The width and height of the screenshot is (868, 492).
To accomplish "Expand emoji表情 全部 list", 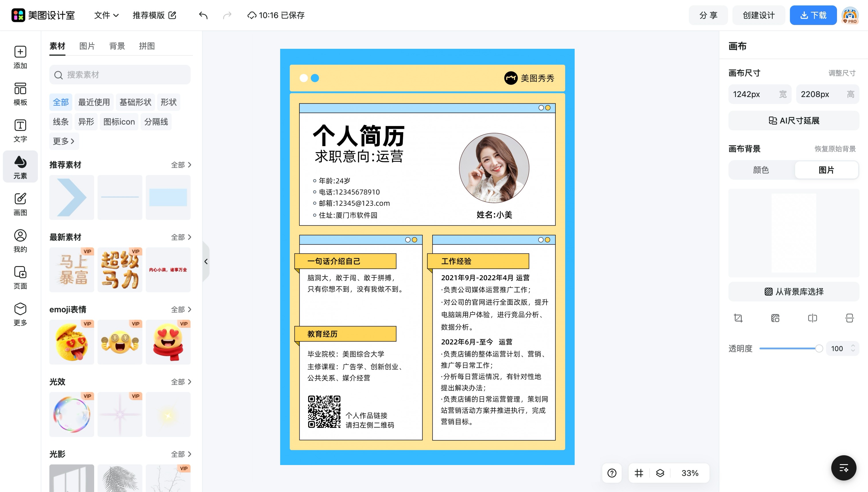I will [181, 309].
